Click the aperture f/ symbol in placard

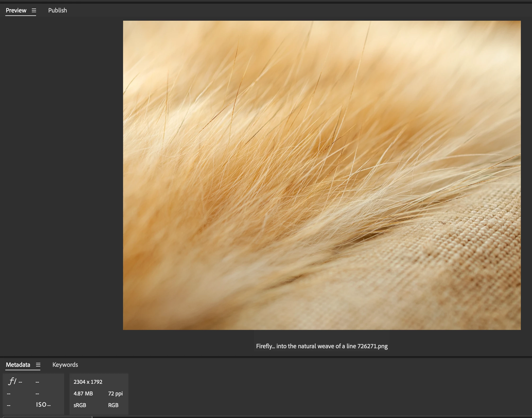pos(12,381)
